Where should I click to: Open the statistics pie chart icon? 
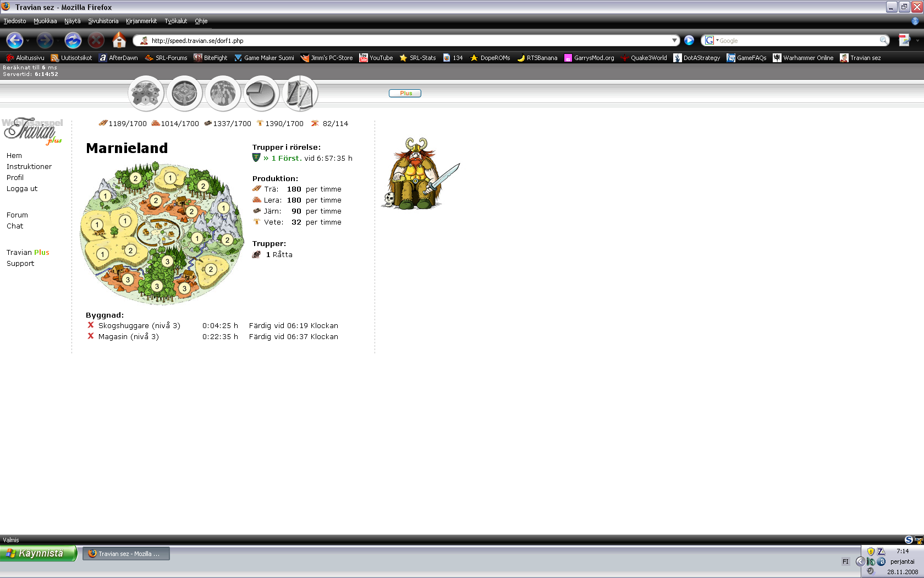point(261,94)
